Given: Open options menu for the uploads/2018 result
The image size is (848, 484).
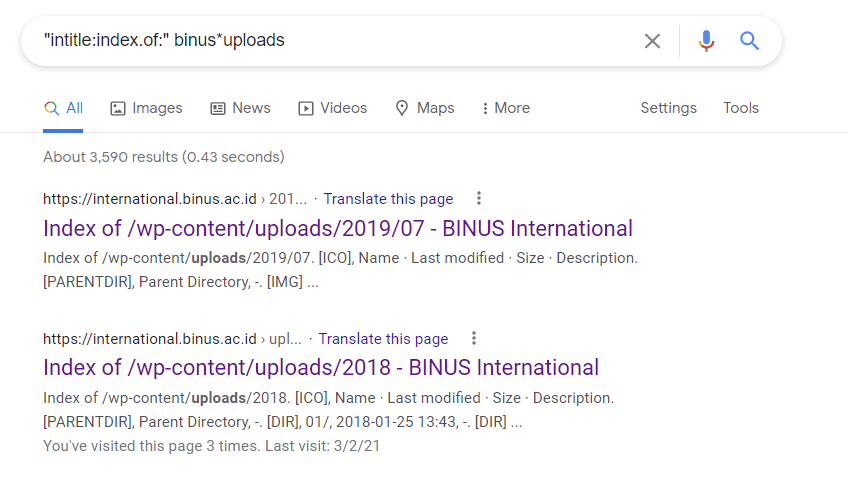Looking at the screenshot, I should [x=474, y=339].
